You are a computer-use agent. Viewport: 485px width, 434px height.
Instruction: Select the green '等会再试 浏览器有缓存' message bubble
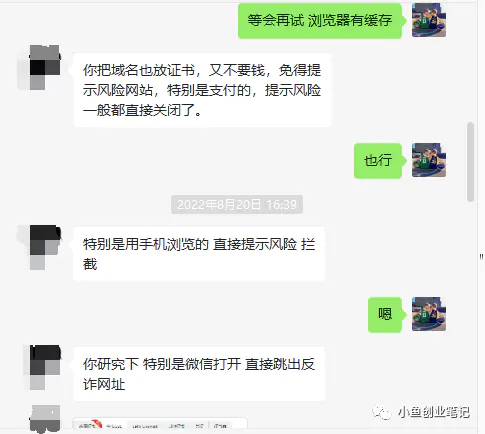(x=320, y=21)
